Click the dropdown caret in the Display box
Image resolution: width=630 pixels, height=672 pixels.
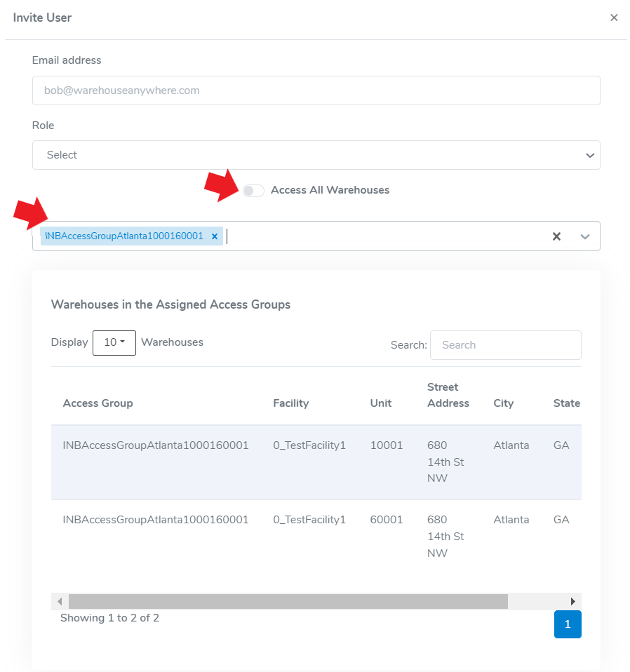(x=123, y=342)
